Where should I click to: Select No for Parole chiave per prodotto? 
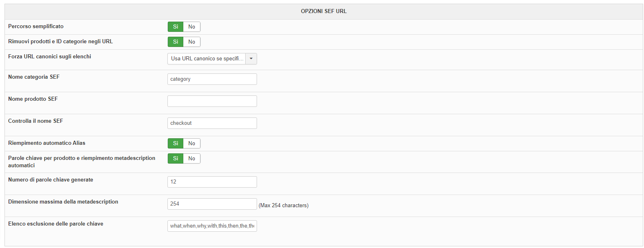(191, 159)
